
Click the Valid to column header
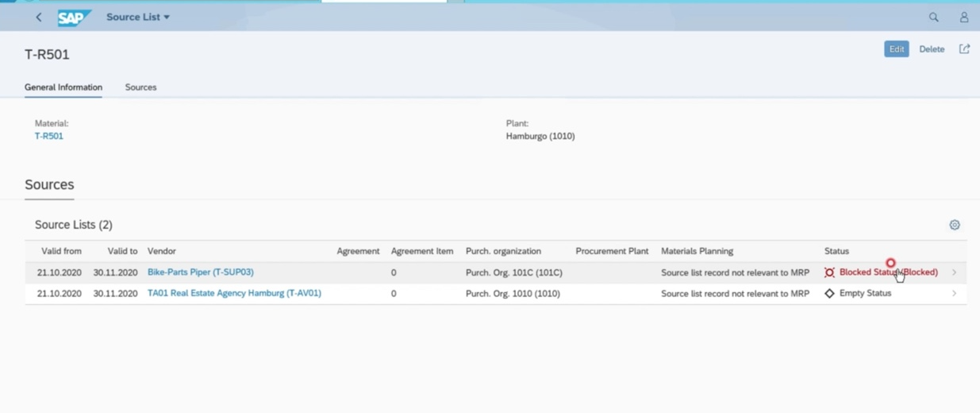click(122, 251)
